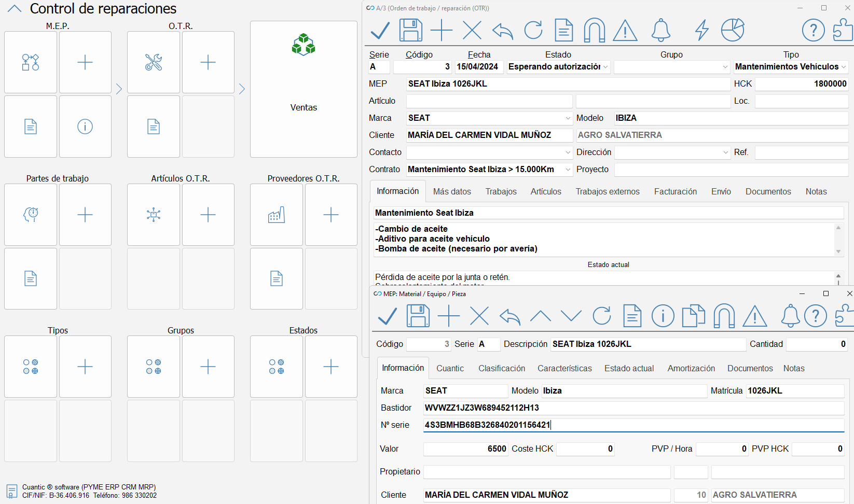The height and width of the screenshot is (504, 854).
Task: Click the info circle icon in the MEP toolbar
Action: point(663,316)
